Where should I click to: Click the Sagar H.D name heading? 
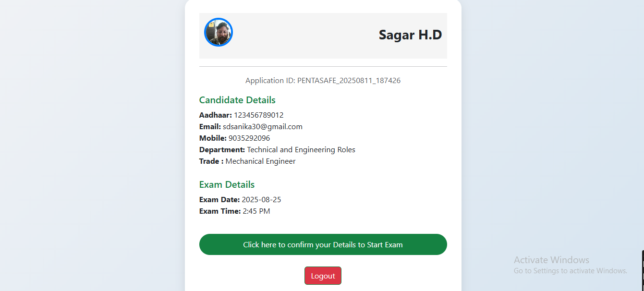tap(410, 35)
